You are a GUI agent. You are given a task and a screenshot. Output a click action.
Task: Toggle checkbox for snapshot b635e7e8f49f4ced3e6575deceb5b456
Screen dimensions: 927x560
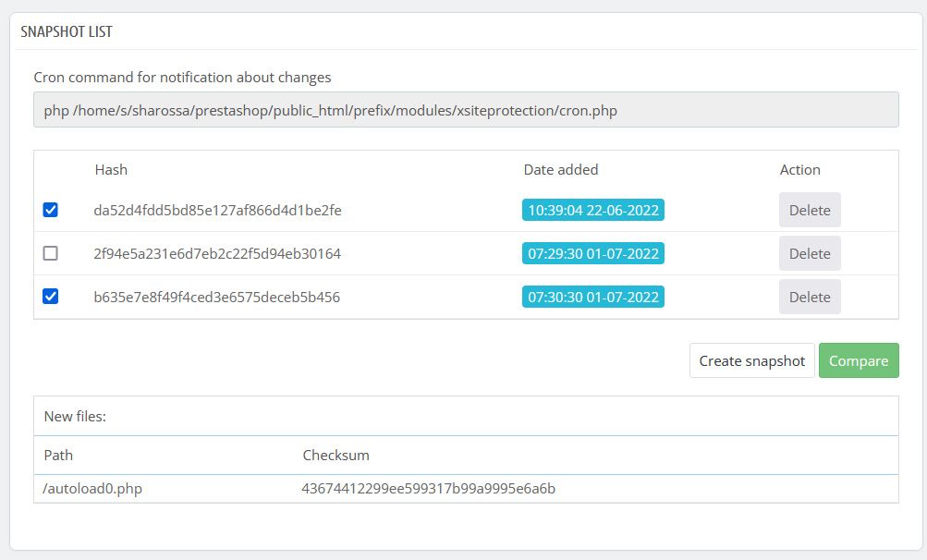pyautogui.click(x=51, y=297)
